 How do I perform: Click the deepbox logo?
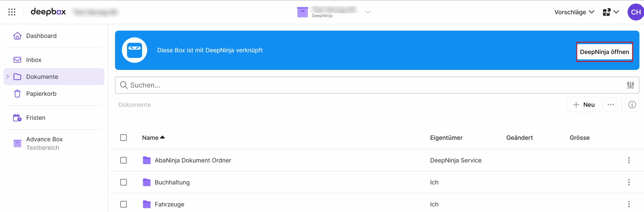(48, 12)
